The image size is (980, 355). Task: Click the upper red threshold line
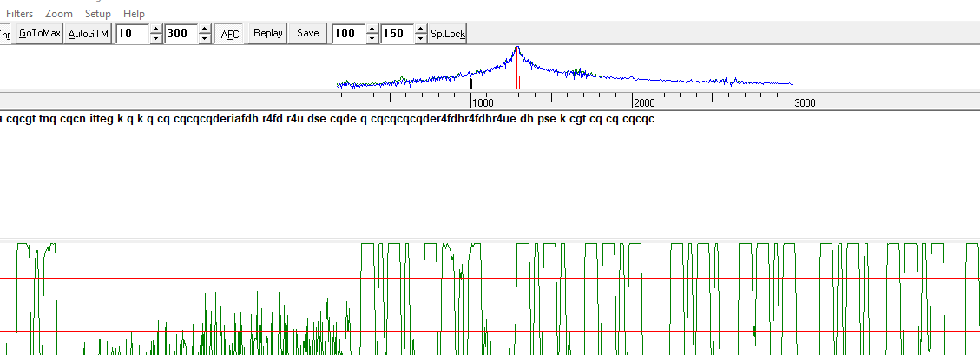[490, 278]
